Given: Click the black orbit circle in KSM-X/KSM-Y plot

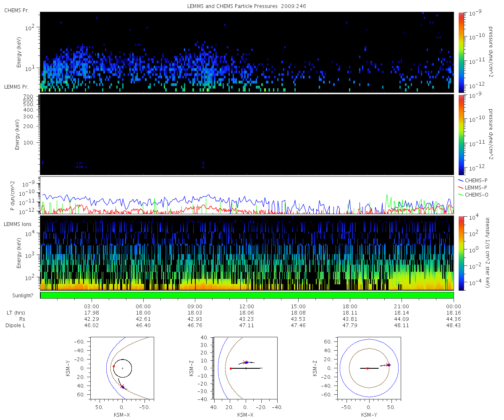Looking at the screenshot, I should [x=122, y=368].
